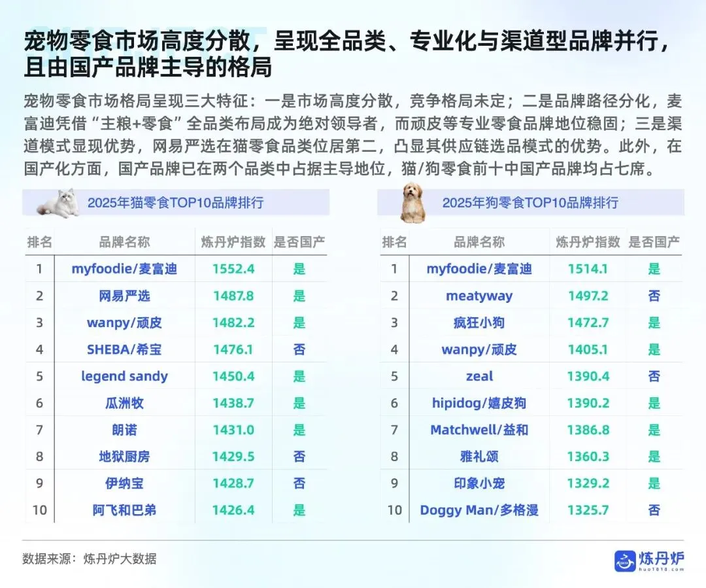Screen dimensions: 706x588
Task: Click index value 1472.7
Action: coord(588,322)
